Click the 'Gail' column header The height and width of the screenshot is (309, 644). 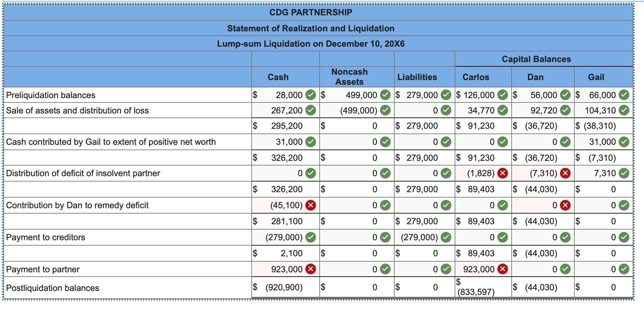point(596,77)
